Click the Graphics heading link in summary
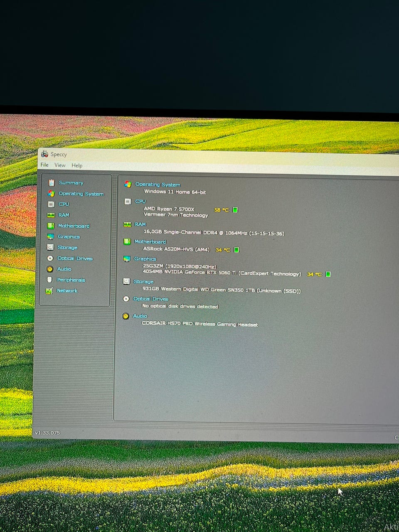Viewport: 399px width, 532px height. point(145,259)
